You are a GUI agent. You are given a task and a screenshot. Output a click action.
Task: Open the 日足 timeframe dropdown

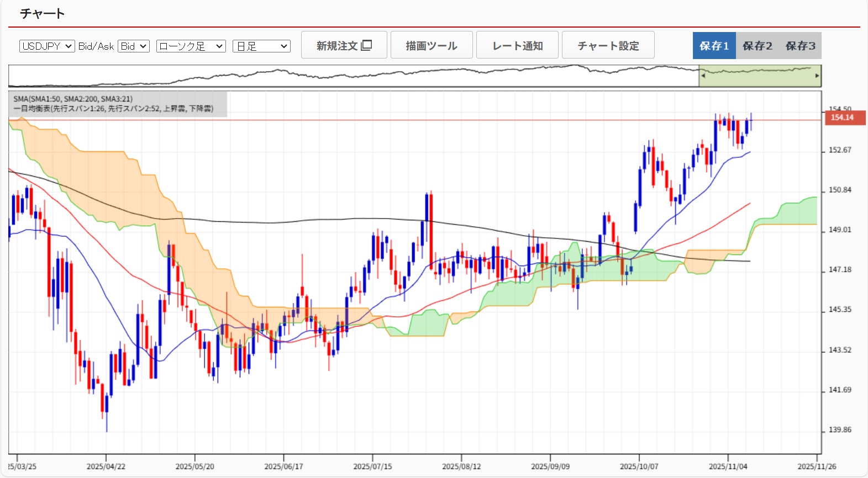(x=261, y=46)
